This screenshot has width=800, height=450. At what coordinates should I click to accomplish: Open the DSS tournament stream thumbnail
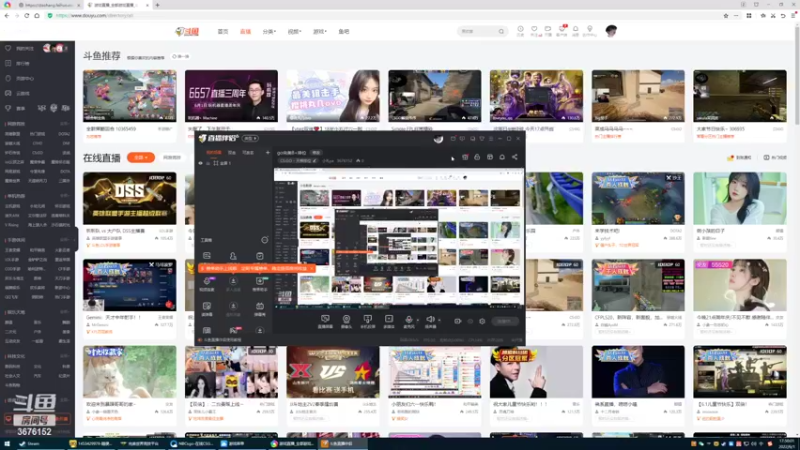click(x=130, y=198)
